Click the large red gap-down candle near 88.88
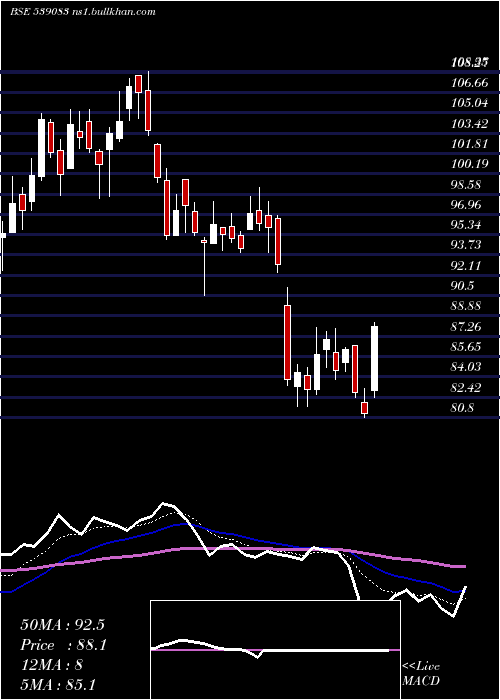Screen dimensions: 500x700 click(288, 342)
